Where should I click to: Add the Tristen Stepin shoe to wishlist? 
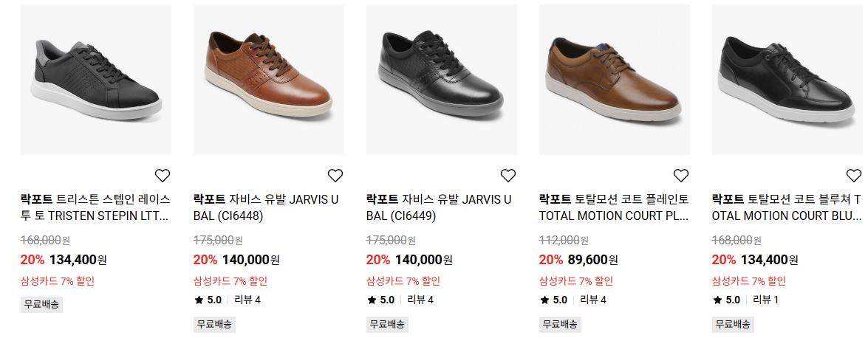tap(163, 176)
